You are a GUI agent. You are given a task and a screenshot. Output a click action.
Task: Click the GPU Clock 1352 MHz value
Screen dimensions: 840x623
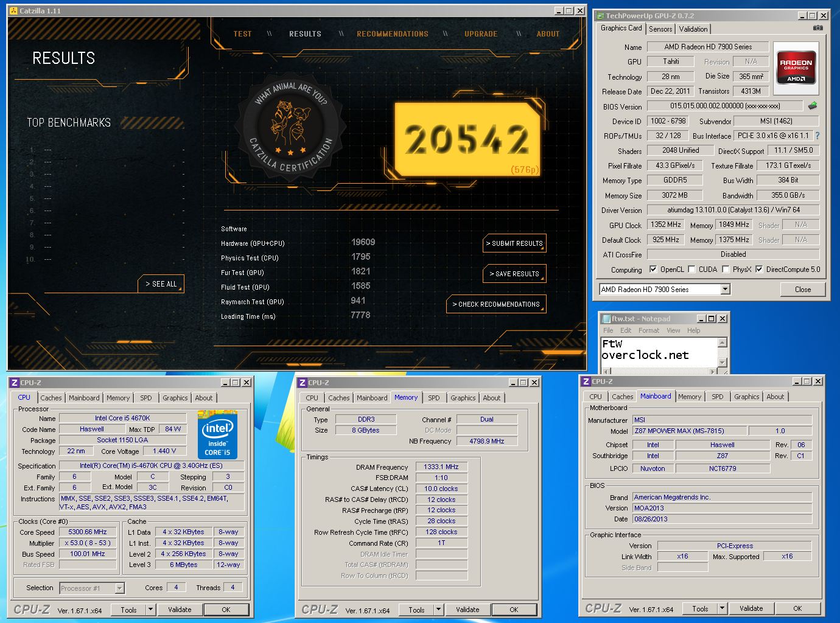coord(666,224)
